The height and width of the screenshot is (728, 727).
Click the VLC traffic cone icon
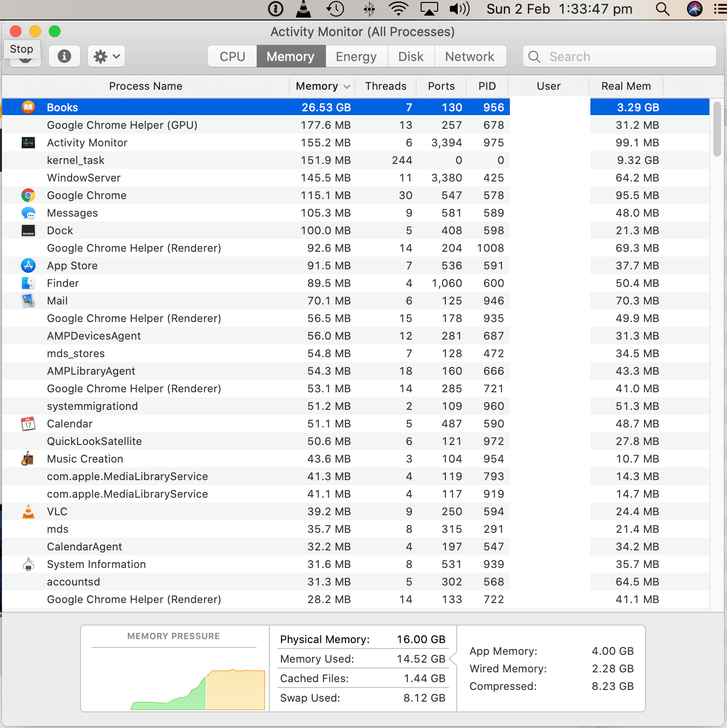28,511
